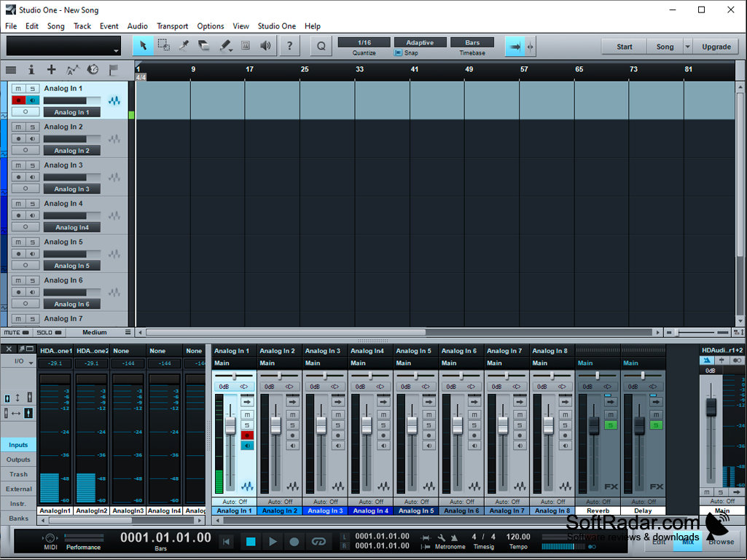Click the global MUTE button
The height and width of the screenshot is (560, 747).
click(16, 332)
